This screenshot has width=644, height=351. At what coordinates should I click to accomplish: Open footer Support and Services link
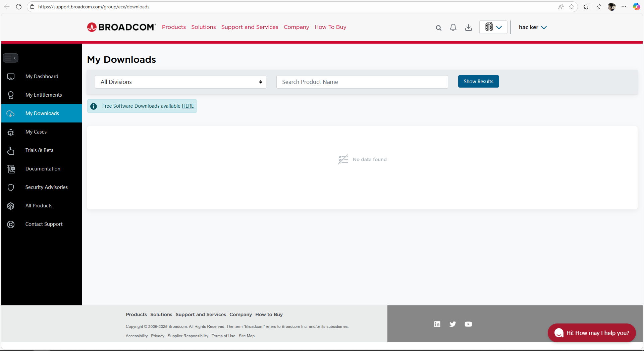pos(201,315)
